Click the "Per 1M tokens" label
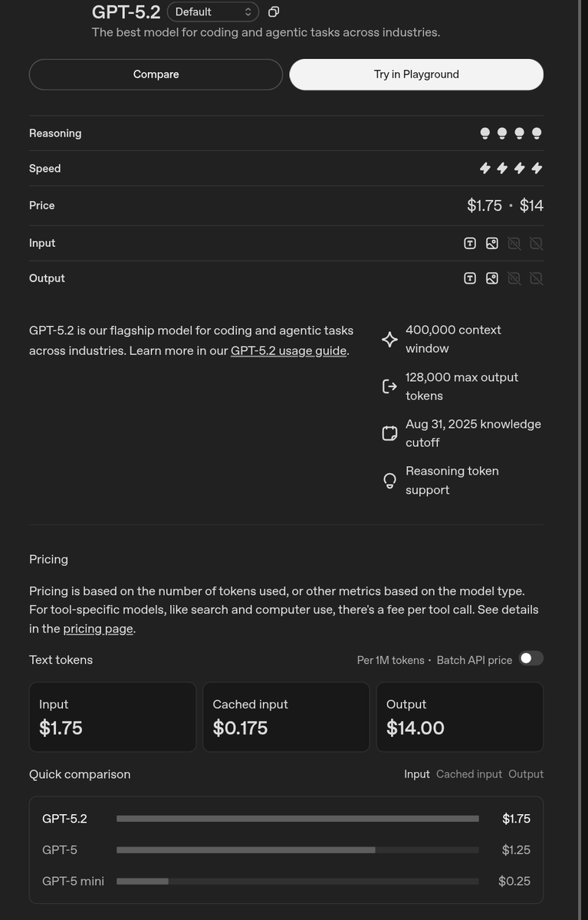Image resolution: width=588 pixels, height=920 pixels. [x=390, y=660]
